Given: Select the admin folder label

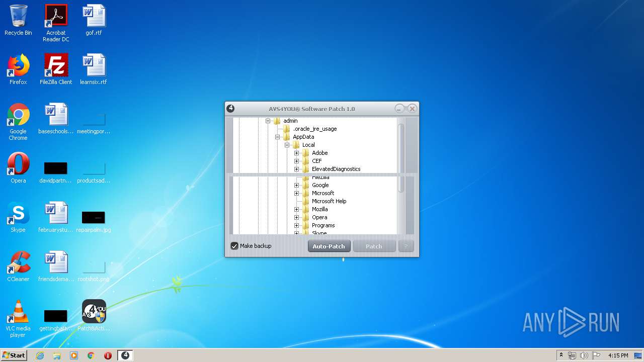Looking at the screenshot, I should coord(290,121).
